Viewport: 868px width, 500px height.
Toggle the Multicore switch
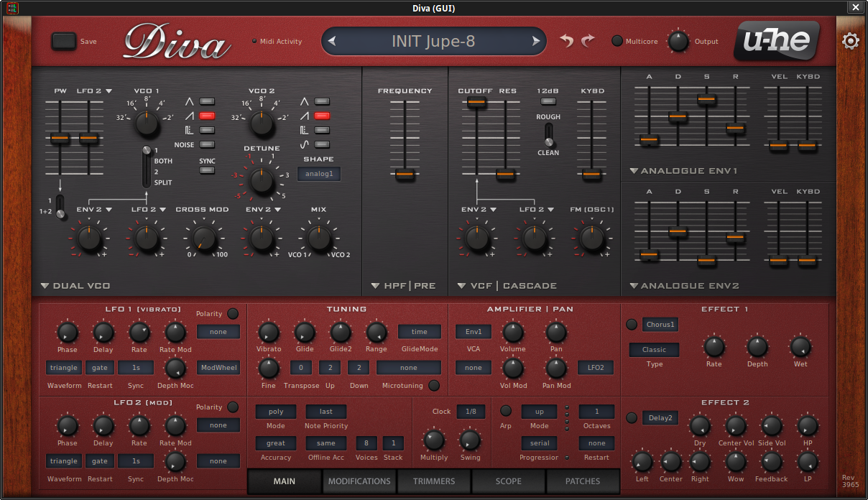pyautogui.click(x=617, y=41)
